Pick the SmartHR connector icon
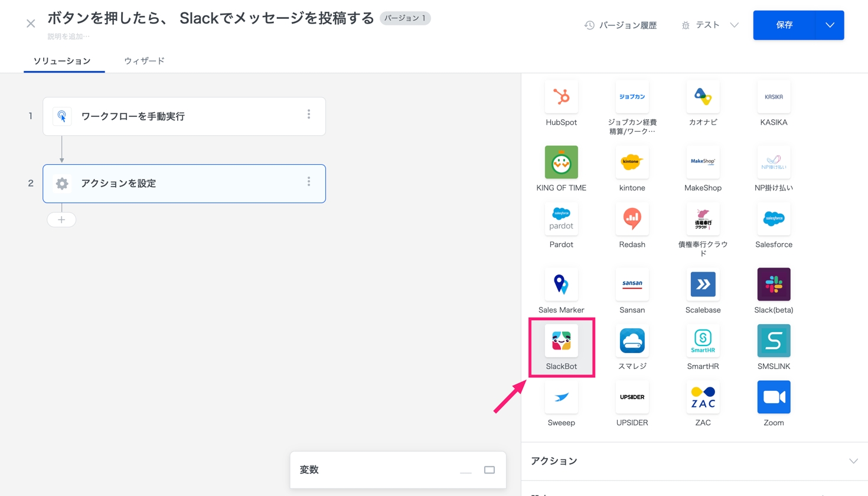 tap(703, 341)
